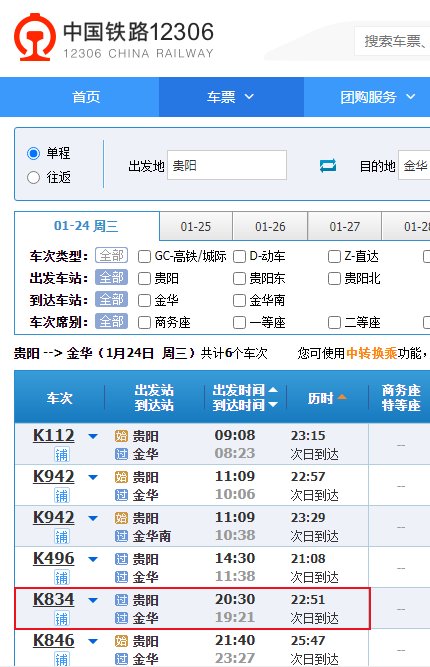430x667 pixels.
Task: Expand K834 train stops arrow
Action: [93, 600]
